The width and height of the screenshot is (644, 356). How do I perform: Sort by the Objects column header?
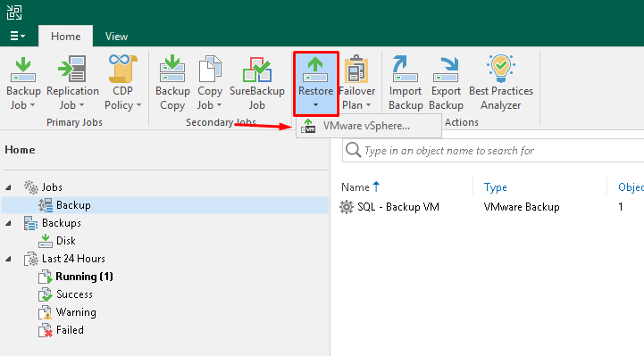click(631, 187)
